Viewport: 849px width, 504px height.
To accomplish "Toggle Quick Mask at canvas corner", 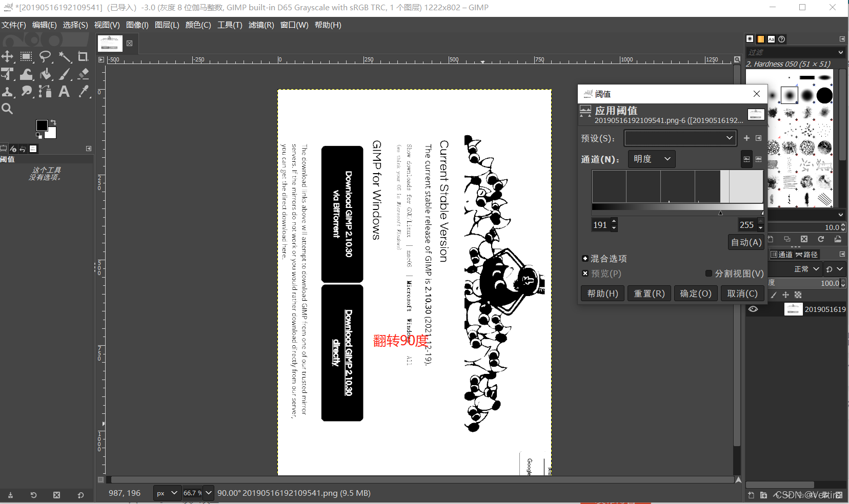I will 101,480.
